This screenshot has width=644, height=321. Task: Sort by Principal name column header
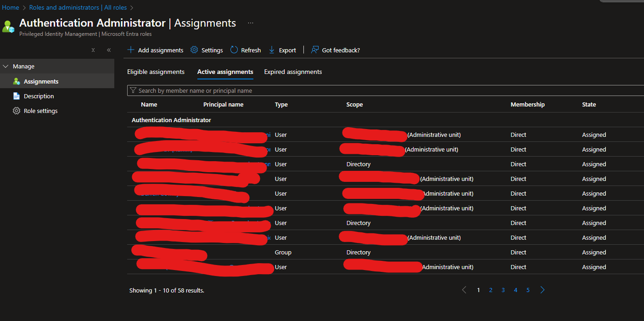pyautogui.click(x=223, y=104)
